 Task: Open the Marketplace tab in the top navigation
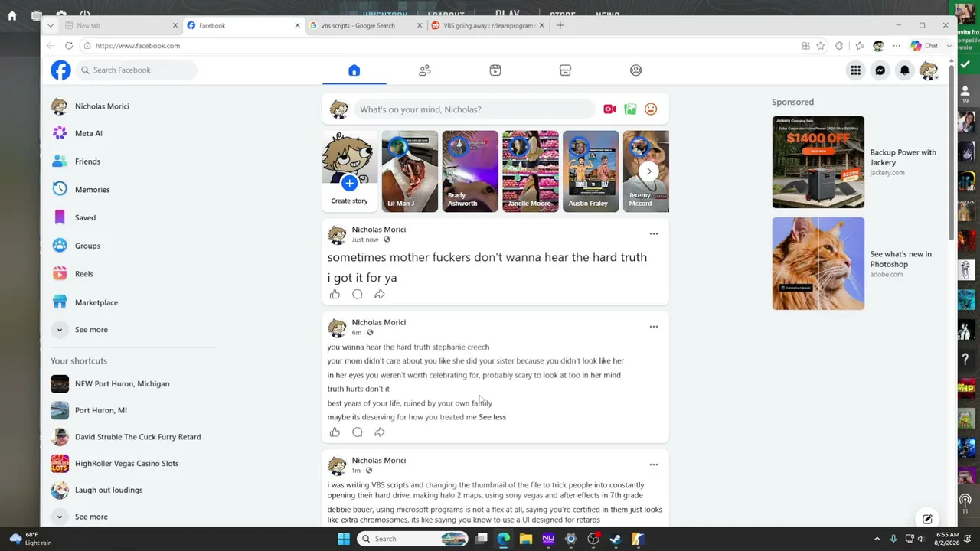(565, 70)
